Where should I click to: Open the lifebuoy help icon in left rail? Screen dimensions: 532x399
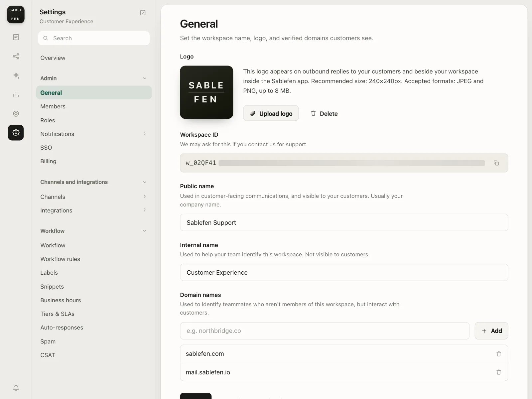click(x=16, y=114)
